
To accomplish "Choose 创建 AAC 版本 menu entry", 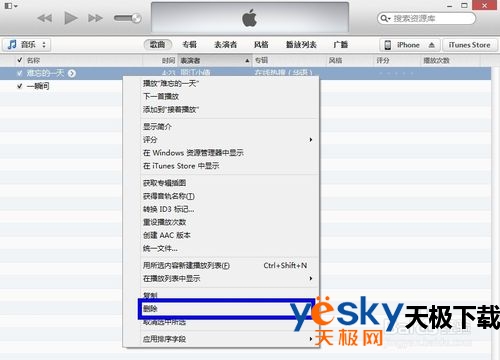I will (221, 235).
